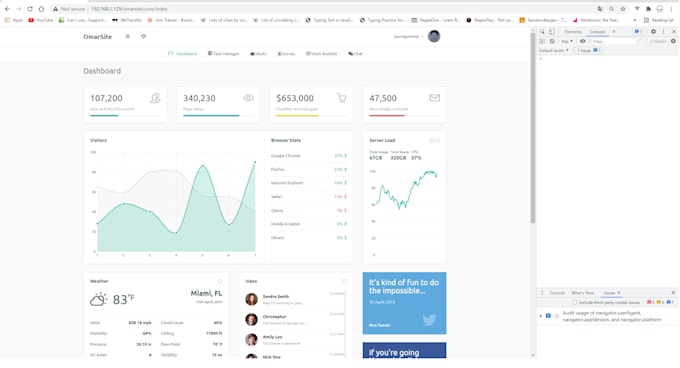Click the zoom magnifier icon in address bar
The height and width of the screenshot is (368, 680).
coord(611,9)
